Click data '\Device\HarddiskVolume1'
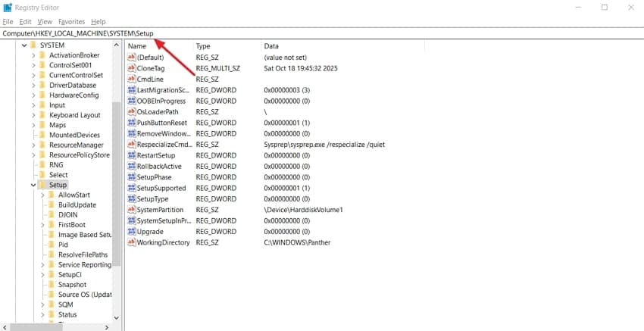The height and width of the screenshot is (331, 644). [x=303, y=210]
